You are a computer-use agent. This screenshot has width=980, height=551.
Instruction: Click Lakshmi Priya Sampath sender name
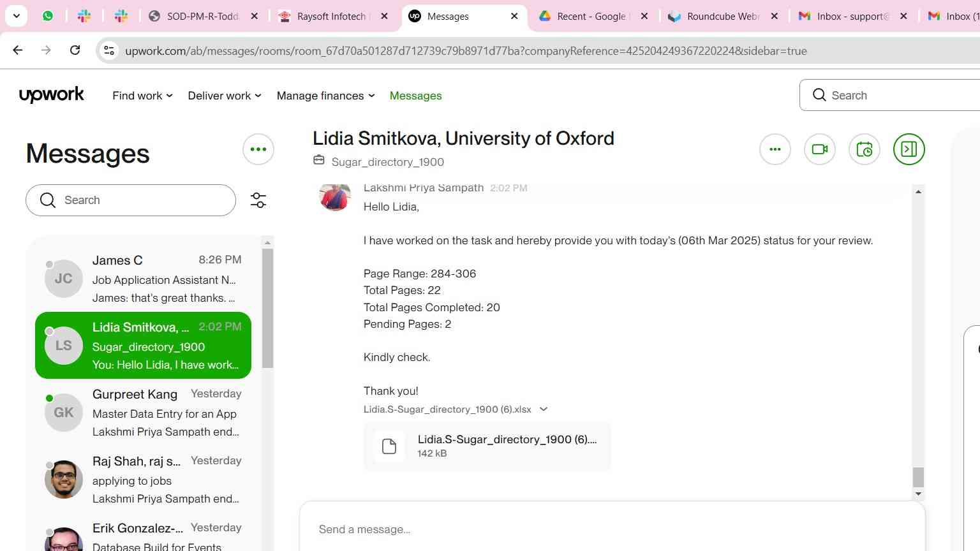(x=424, y=188)
